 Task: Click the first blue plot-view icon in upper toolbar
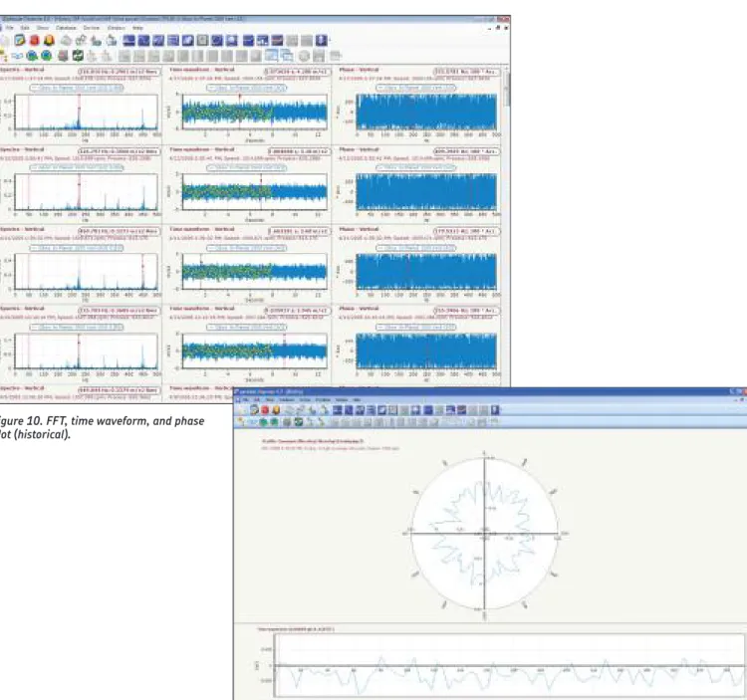pos(128,41)
